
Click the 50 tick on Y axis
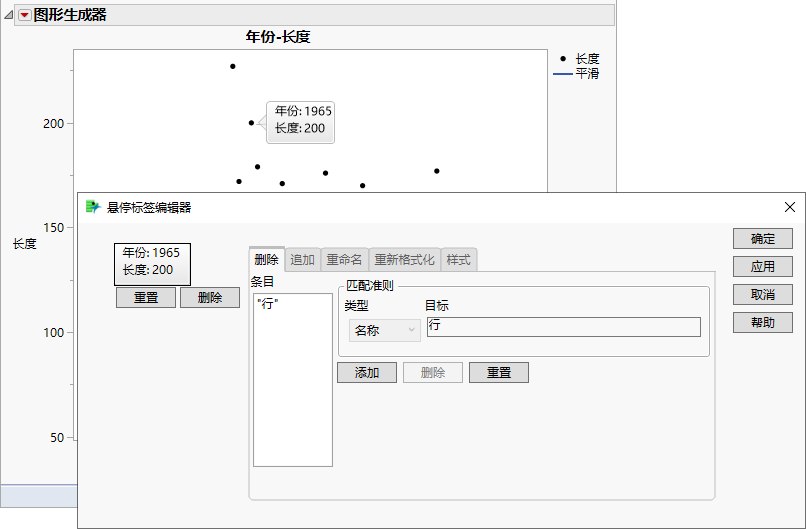tap(57, 437)
